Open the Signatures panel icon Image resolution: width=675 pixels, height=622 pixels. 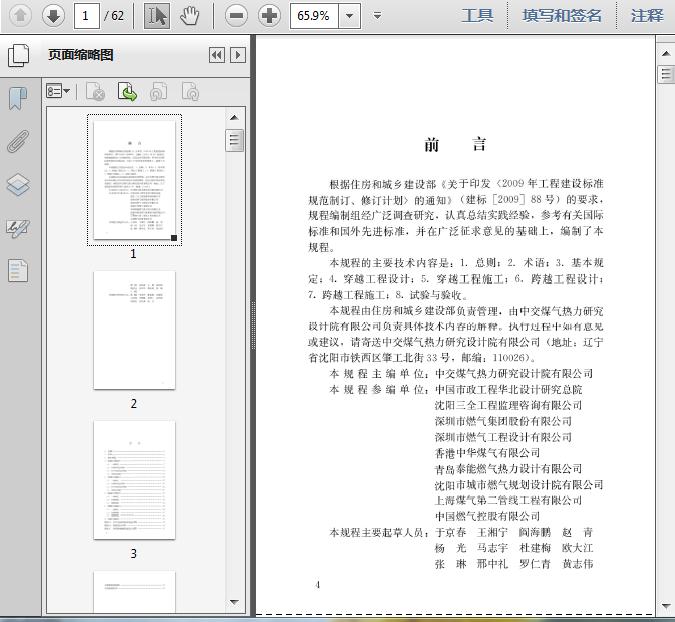[18, 228]
